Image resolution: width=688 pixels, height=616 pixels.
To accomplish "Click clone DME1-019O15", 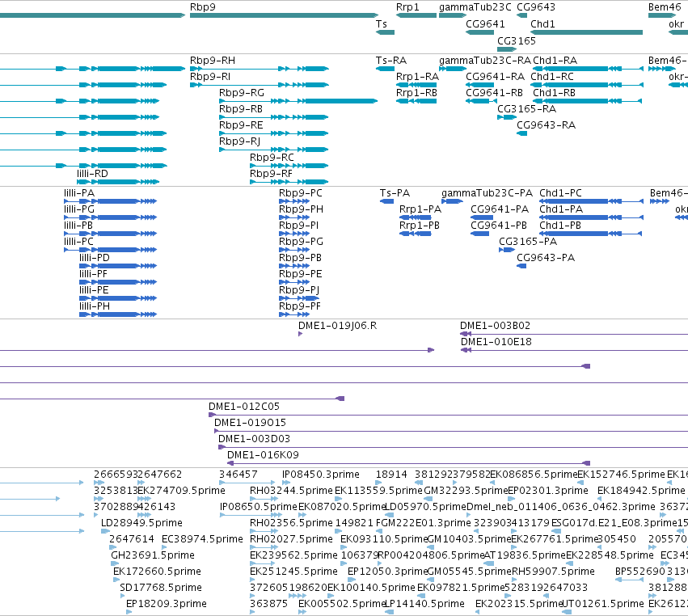I will (451, 431).
